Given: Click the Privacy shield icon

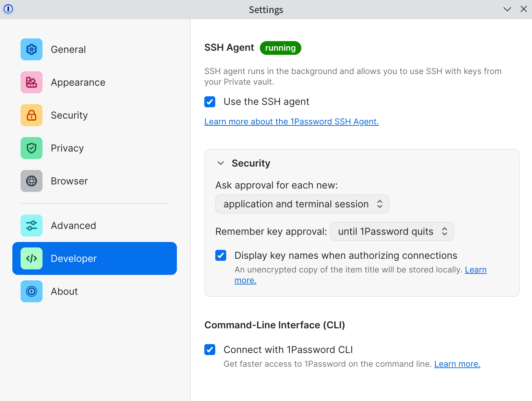Looking at the screenshot, I should pos(32,148).
